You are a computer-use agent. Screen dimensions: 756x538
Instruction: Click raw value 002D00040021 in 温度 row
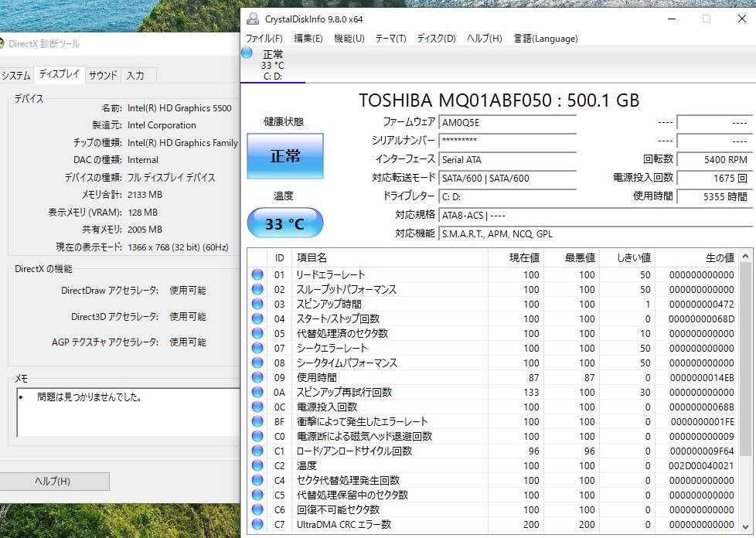pyautogui.click(x=701, y=465)
